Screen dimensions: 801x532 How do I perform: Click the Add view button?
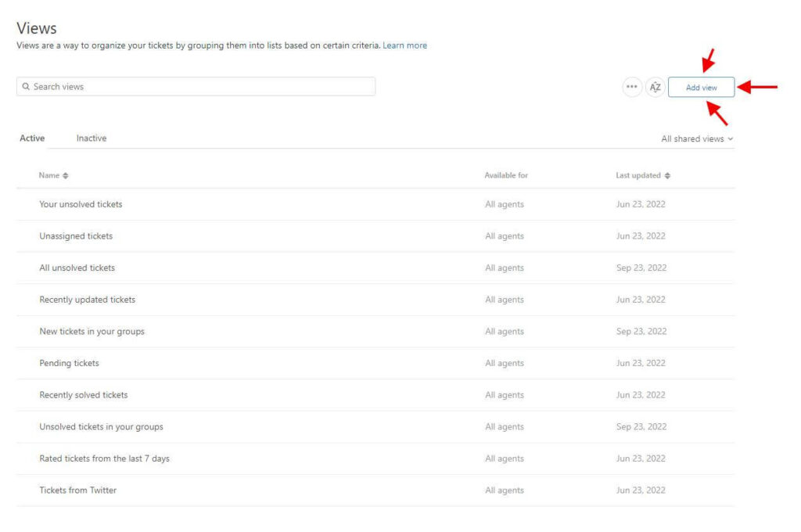pyautogui.click(x=702, y=88)
